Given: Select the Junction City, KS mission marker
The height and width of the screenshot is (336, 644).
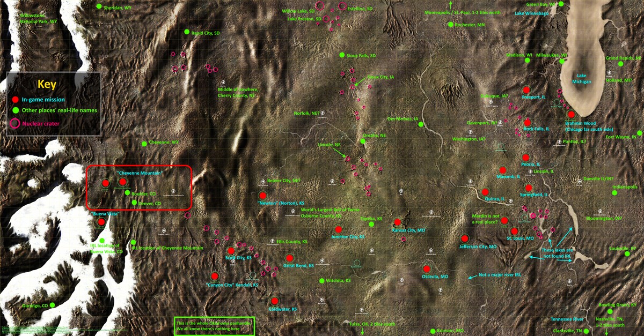Looking at the screenshot, I should (x=338, y=230).
